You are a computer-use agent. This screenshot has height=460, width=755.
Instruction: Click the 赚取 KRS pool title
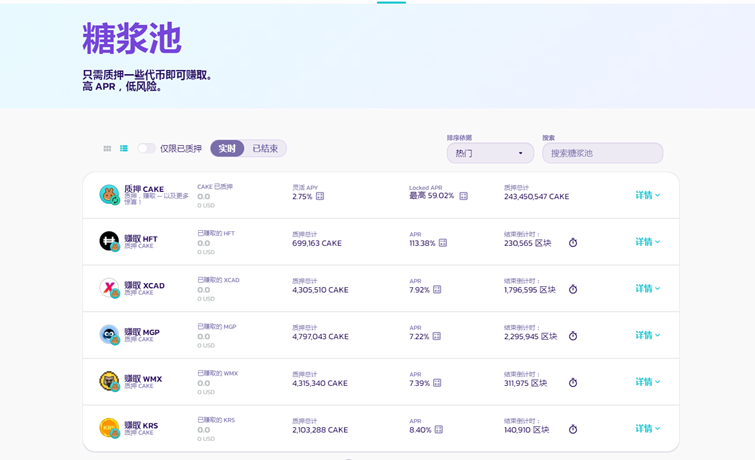pyautogui.click(x=141, y=425)
